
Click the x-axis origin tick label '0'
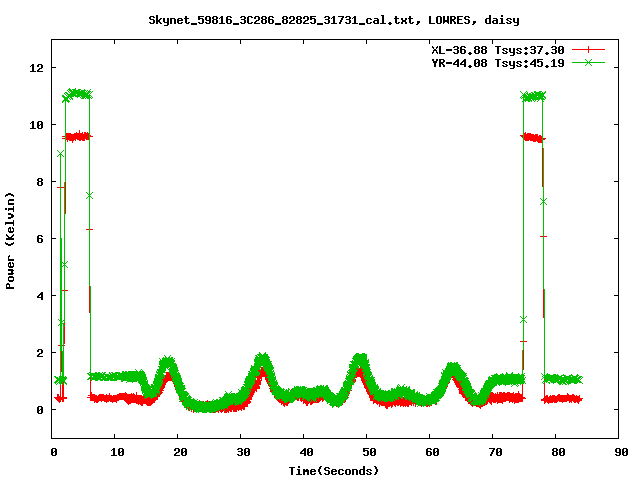coord(54,452)
